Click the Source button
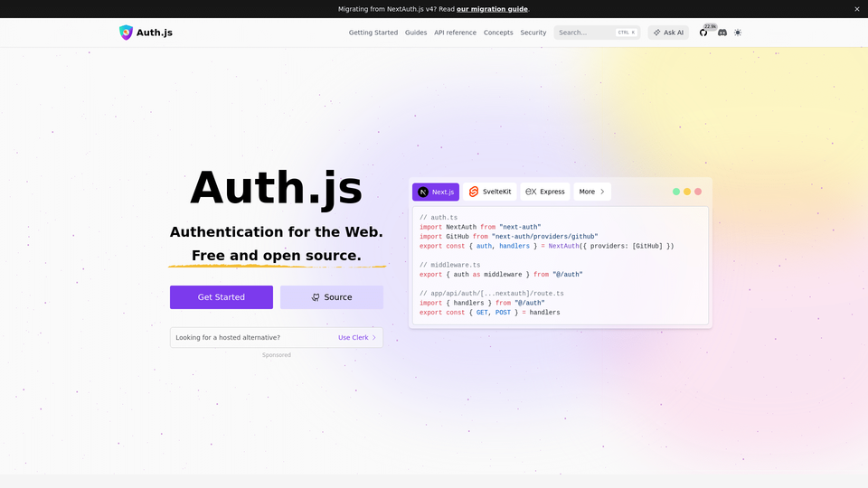 tap(332, 297)
